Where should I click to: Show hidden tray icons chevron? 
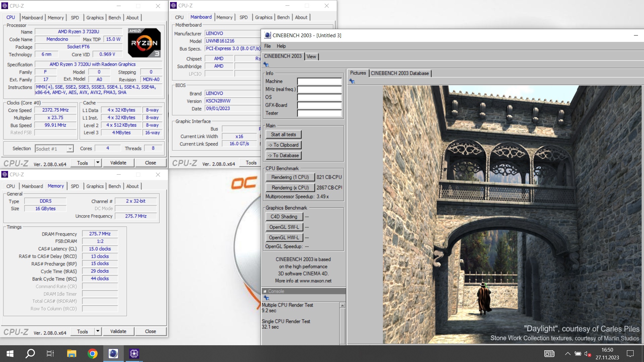coord(568,354)
